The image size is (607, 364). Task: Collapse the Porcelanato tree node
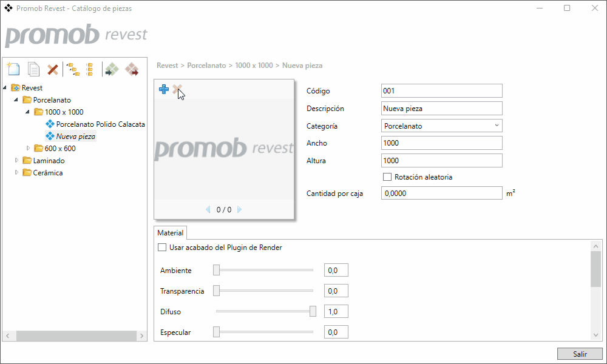coord(16,100)
